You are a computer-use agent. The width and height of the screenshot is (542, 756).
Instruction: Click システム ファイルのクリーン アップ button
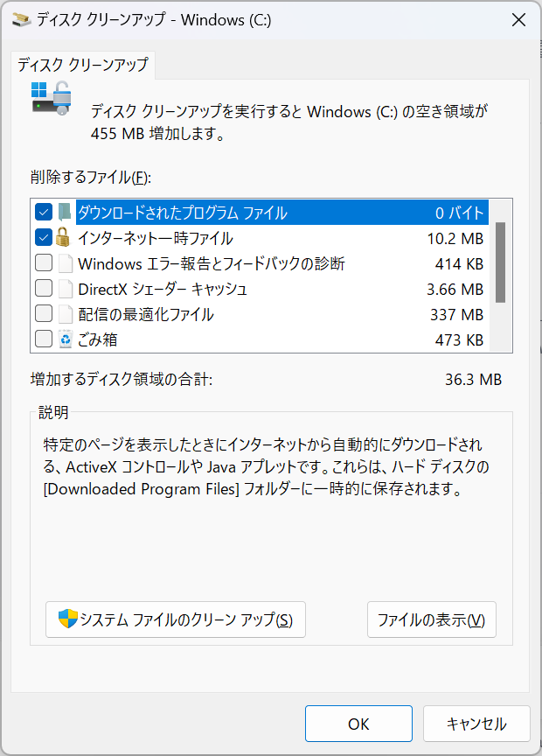(176, 619)
